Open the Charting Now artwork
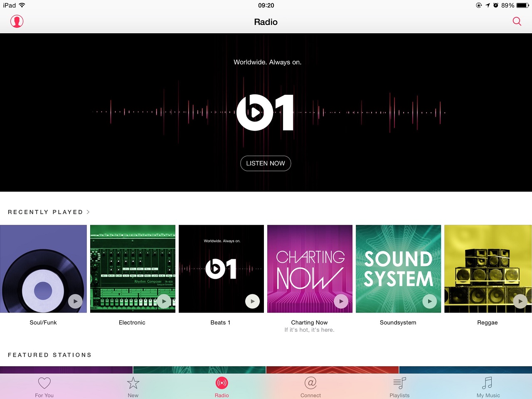532x399 pixels. [x=310, y=269]
